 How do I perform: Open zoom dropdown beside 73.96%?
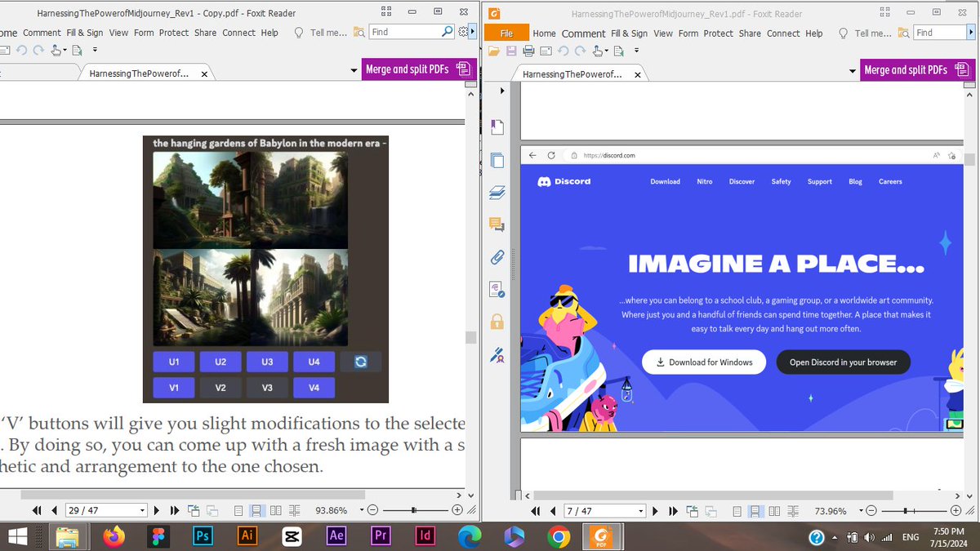(x=859, y=511)
